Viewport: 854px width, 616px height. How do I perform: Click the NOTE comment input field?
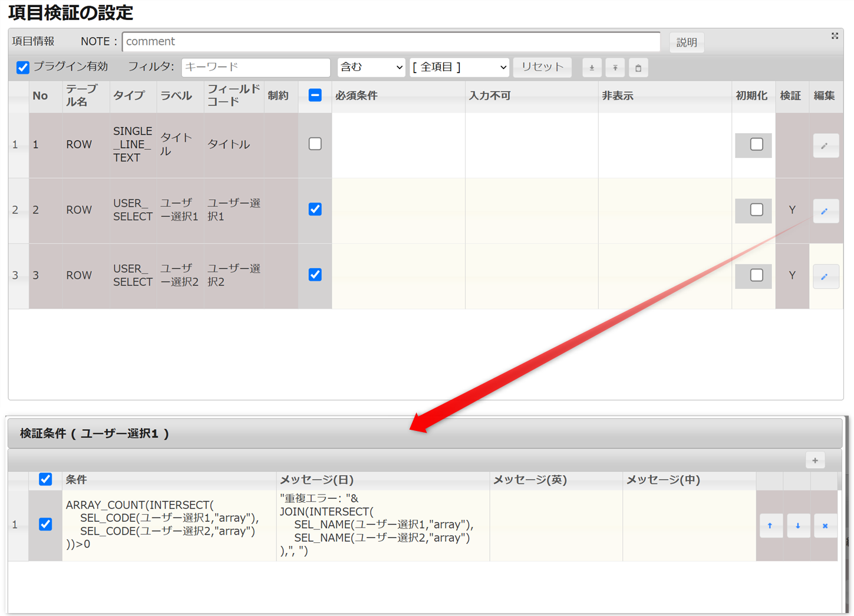pos(391,41)
